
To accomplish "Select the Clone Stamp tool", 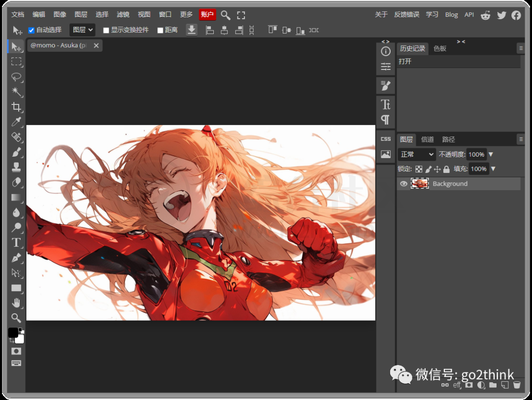I will (16, 167).
